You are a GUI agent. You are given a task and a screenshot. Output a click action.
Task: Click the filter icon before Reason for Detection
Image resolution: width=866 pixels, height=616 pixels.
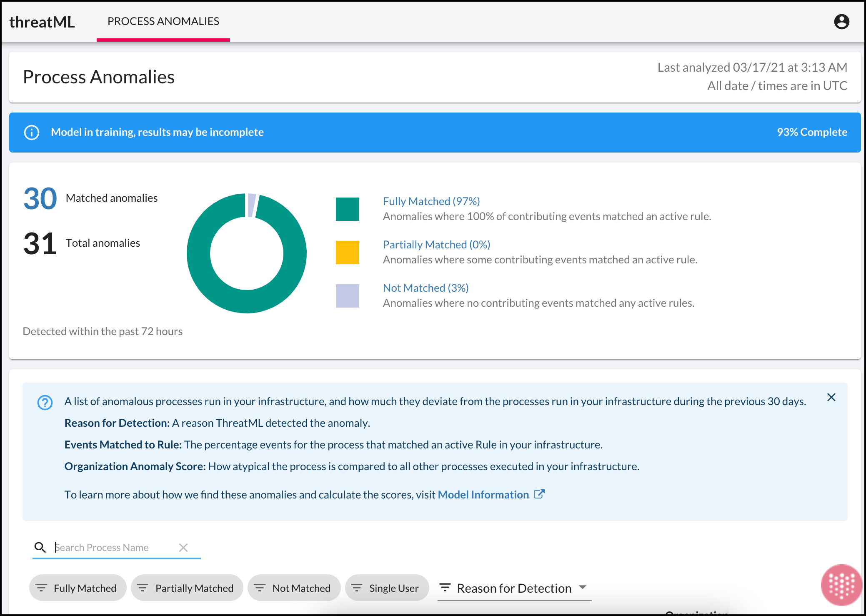click(x=445, y=588)
